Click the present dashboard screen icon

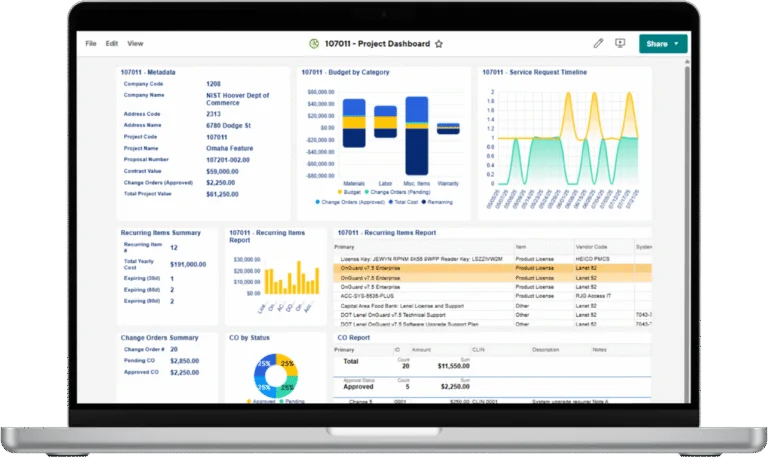620,43
